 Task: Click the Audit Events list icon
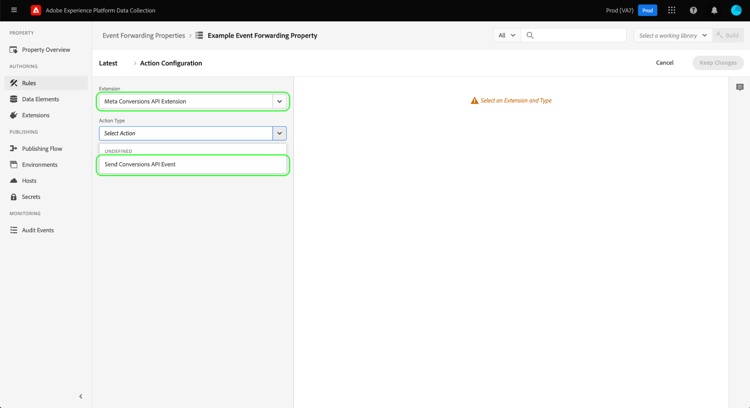coord(13,230)
